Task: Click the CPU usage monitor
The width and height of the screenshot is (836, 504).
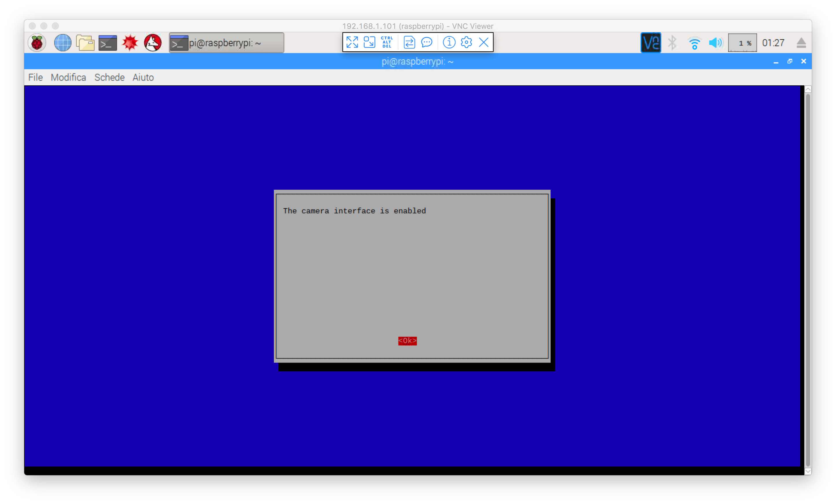Action: pos(742,43)
